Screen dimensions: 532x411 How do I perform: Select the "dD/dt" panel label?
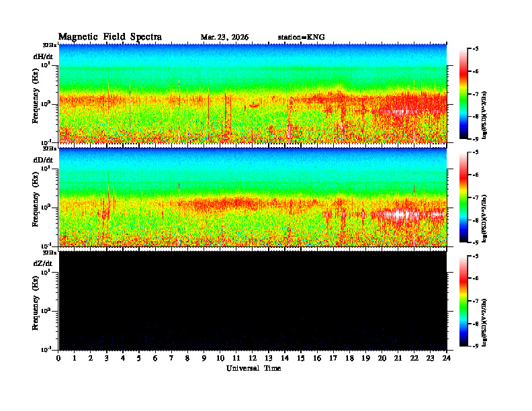[43, 160]
